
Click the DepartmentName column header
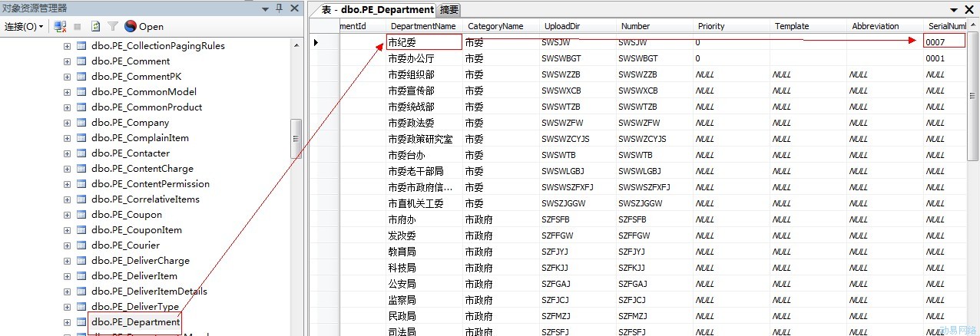pos(423,26)
